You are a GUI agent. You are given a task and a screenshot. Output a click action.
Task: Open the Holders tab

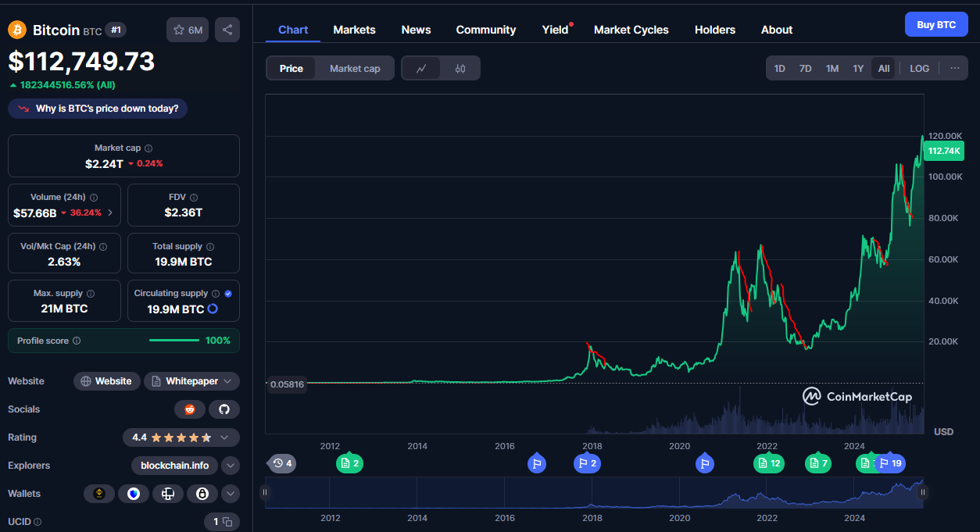click(x=715, y=30)
